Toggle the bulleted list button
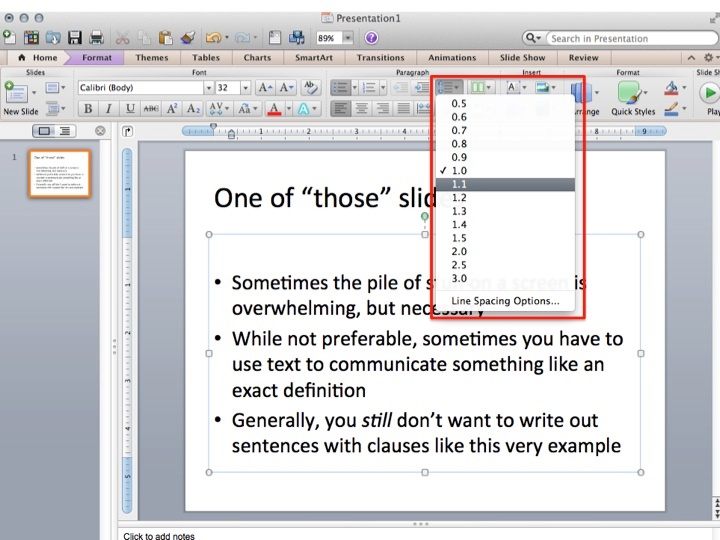Screen dimensions: 720x540 coord(340,87)
